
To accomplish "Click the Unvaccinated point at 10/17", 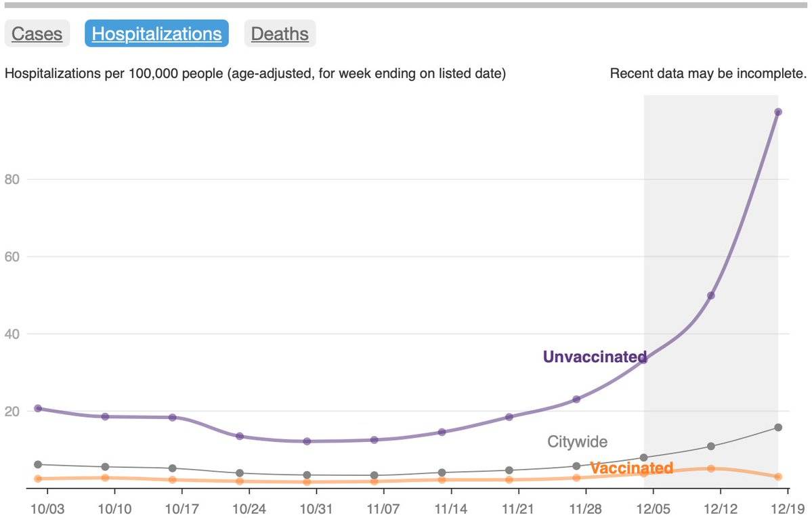I will [x=173, y=418].
